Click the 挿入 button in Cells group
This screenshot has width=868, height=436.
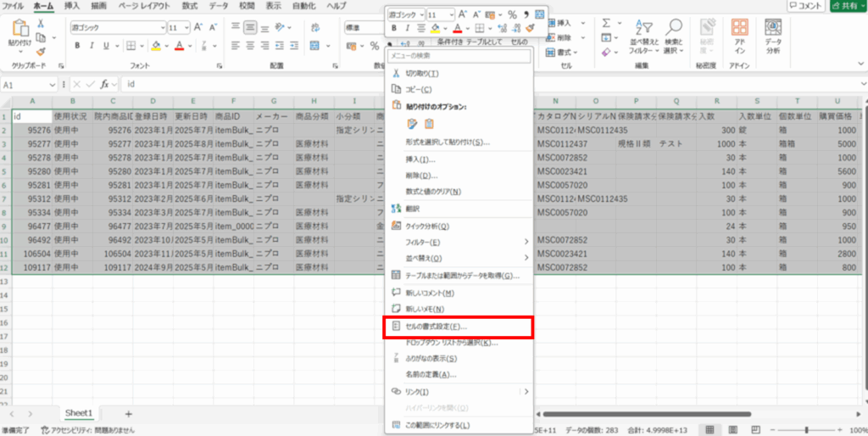point(559,23)
